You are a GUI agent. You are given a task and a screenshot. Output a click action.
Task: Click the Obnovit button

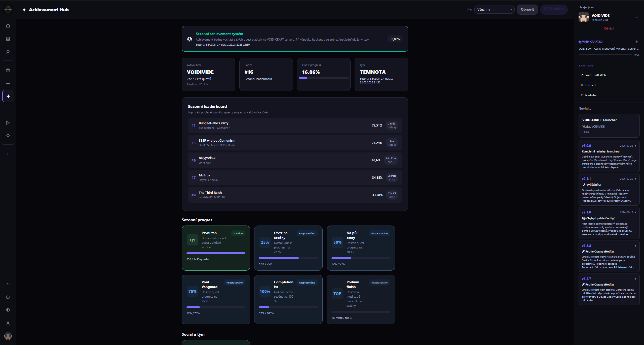[x=527, y=9]
